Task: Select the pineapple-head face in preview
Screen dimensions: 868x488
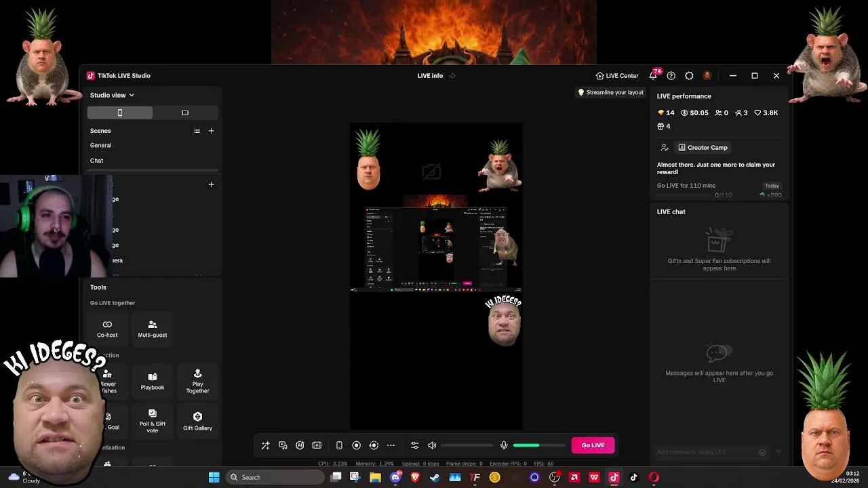Action: tap(368, 159)
